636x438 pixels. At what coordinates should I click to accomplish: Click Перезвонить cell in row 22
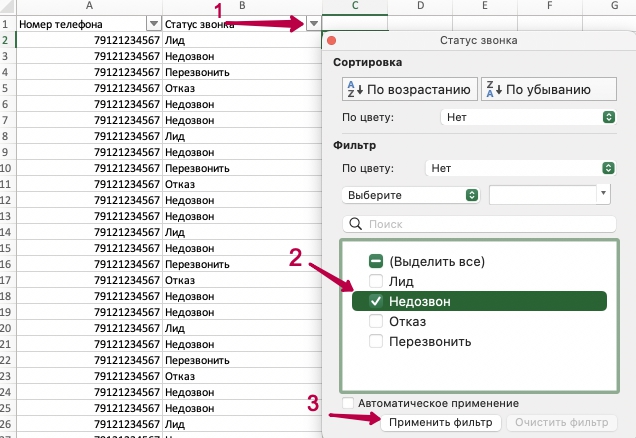click(242, 360)
